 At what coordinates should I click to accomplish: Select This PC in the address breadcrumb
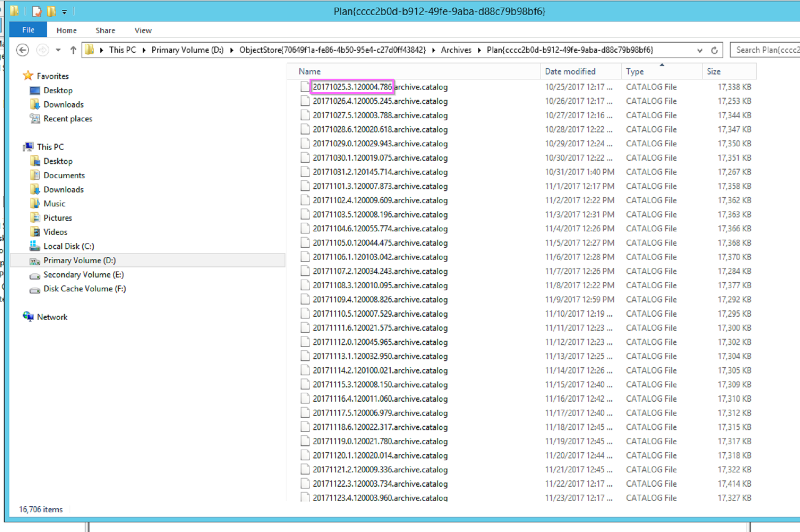[122, 50]
